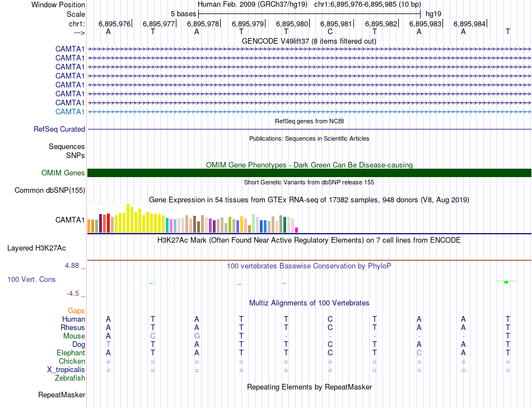Click the tallest yellow bar in GTEx chart

coord(128,218)
